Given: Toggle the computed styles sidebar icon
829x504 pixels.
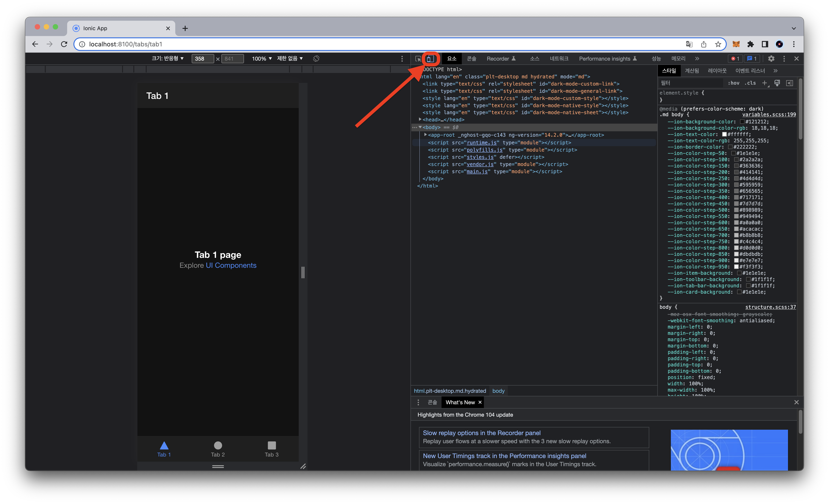Looking at the screenshot, I should 789,83.
